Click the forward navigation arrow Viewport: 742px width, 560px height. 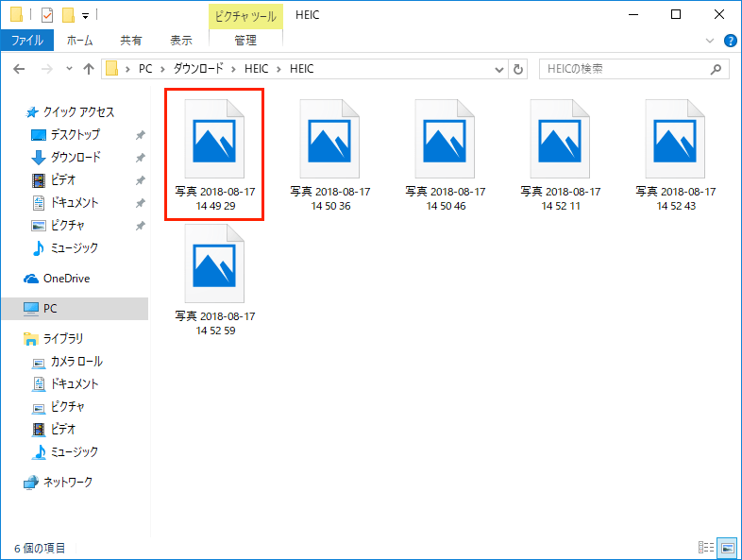(x=46, y=69)
